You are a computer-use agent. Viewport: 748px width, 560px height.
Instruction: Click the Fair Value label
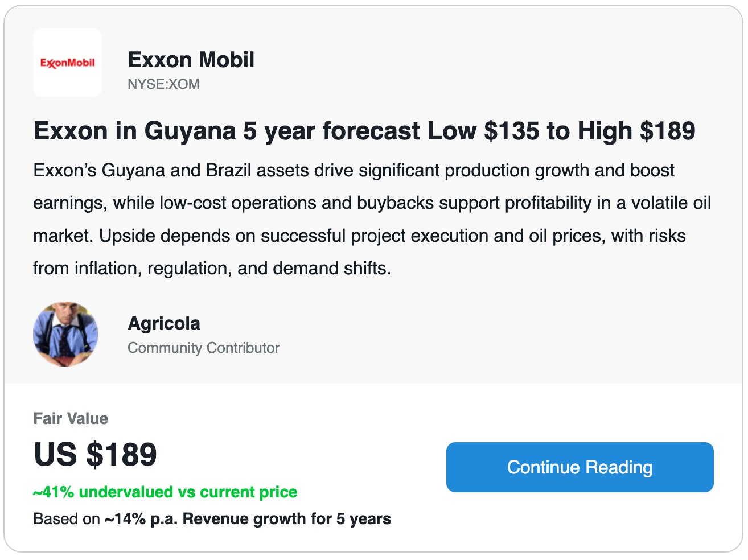coord(71,419)
